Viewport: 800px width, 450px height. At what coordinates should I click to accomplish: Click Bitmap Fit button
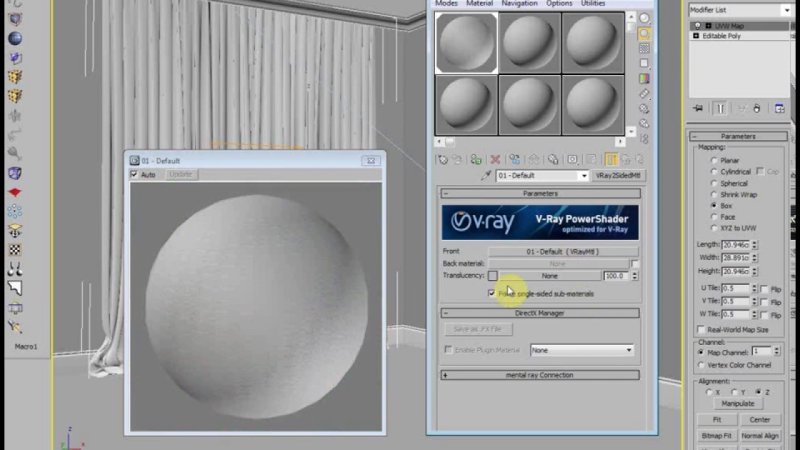[x=717, y=436]
